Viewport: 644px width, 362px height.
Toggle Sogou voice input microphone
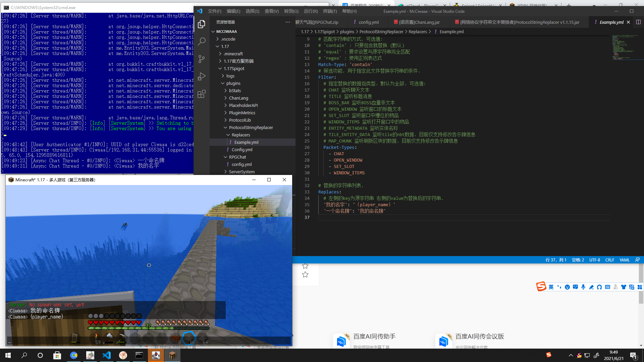point(583,287)
